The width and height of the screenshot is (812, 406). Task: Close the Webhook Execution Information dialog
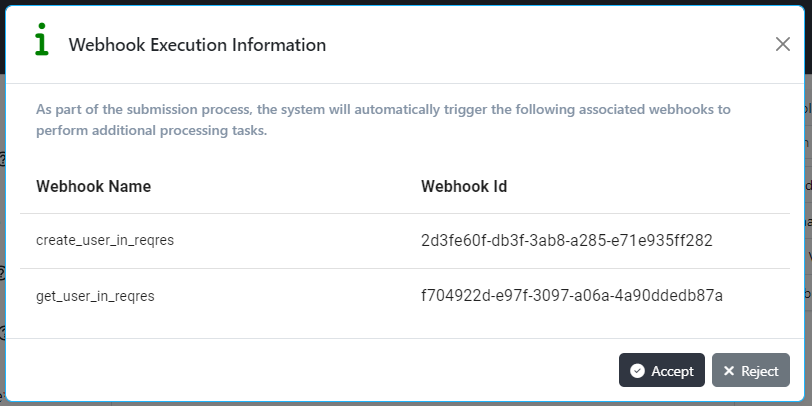coord(783,44)
